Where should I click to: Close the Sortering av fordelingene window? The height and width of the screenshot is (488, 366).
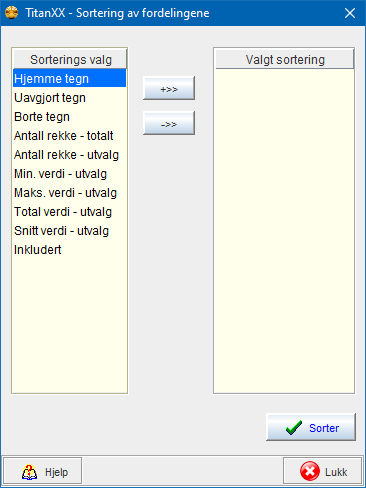coord(350,13)
